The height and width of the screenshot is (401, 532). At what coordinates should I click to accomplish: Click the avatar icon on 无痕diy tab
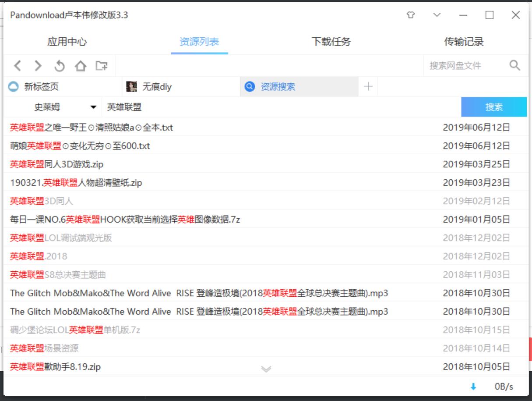point(131,87)
